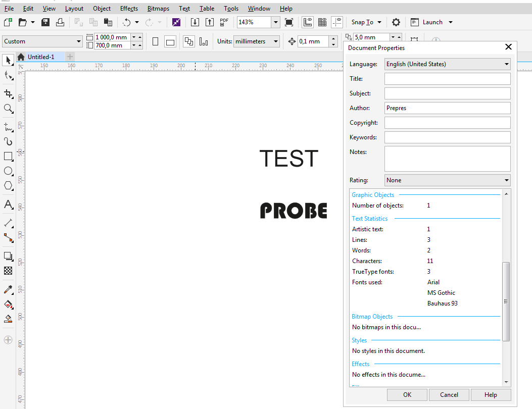
Task: Select the Eyedropper tool
Action: point(8,290)
